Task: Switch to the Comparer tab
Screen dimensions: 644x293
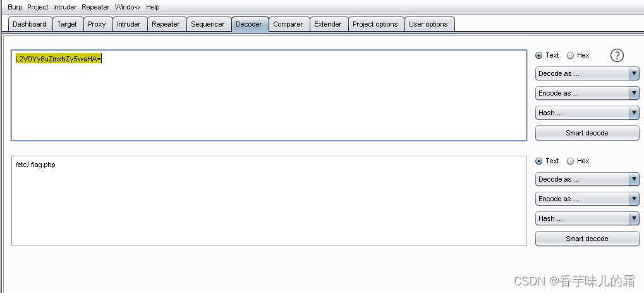Action: [288, 24]
